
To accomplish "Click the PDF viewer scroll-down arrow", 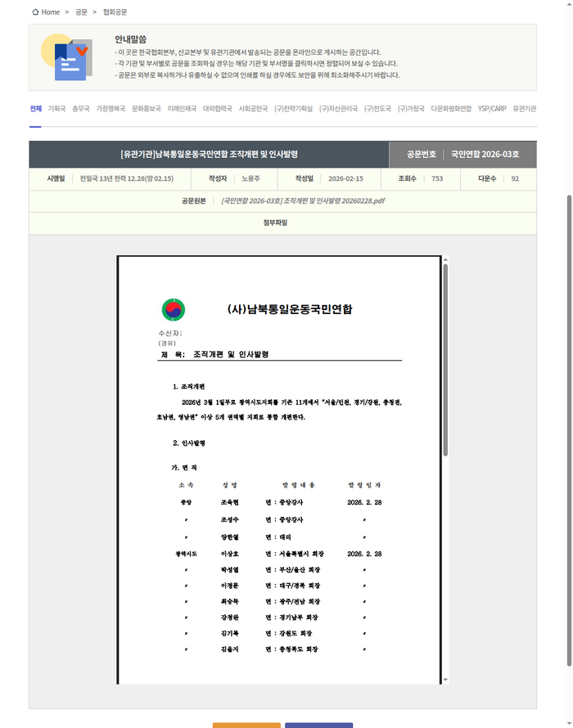I will pyautogui.click(x=445, y=680).
